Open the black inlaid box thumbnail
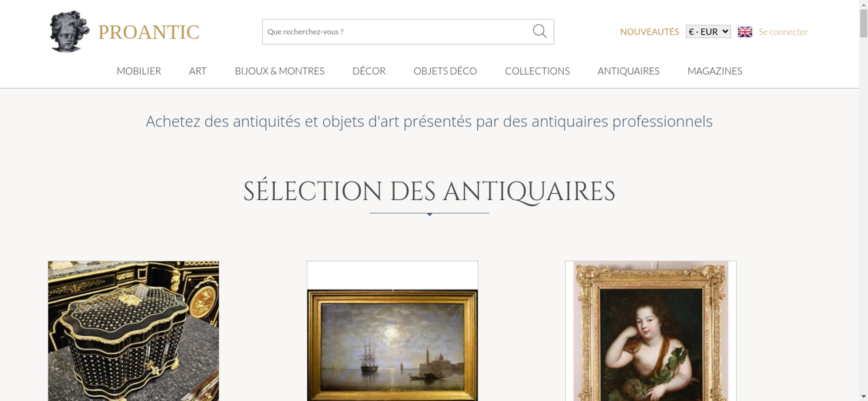Viewport: 868px width, 401px height. click(133, 331)
